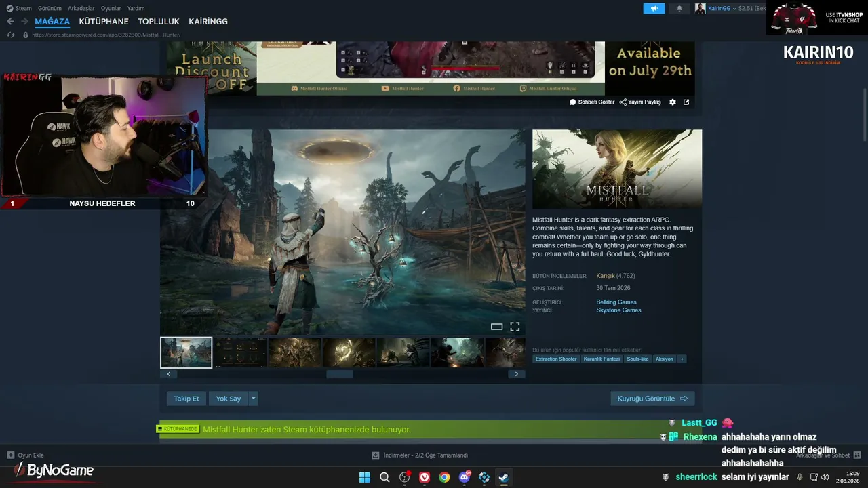868x488 pixels.
Task: Expand the Yok Say dropdown arrow
Action: click(x=253, y=399)
